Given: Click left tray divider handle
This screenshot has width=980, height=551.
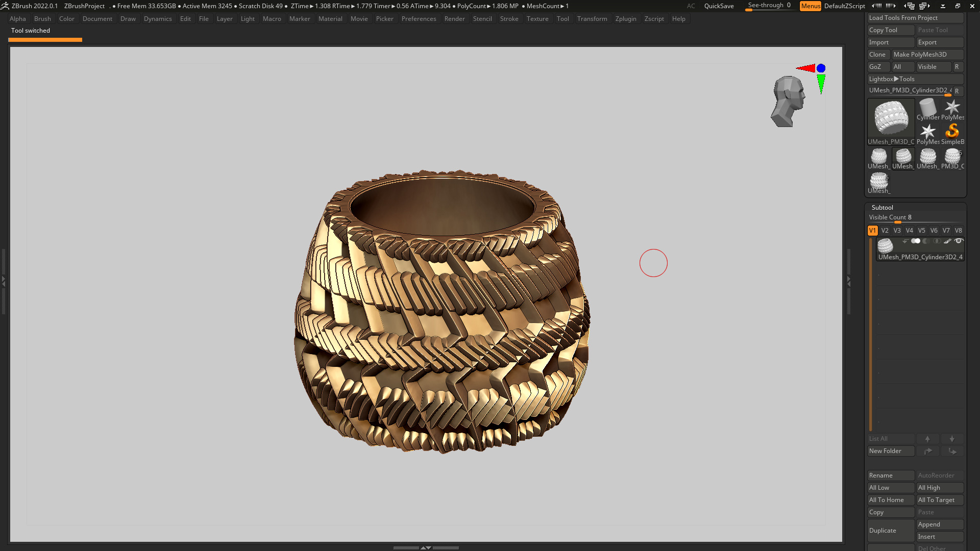Looking at the screenshot, I should coord(3,281).
